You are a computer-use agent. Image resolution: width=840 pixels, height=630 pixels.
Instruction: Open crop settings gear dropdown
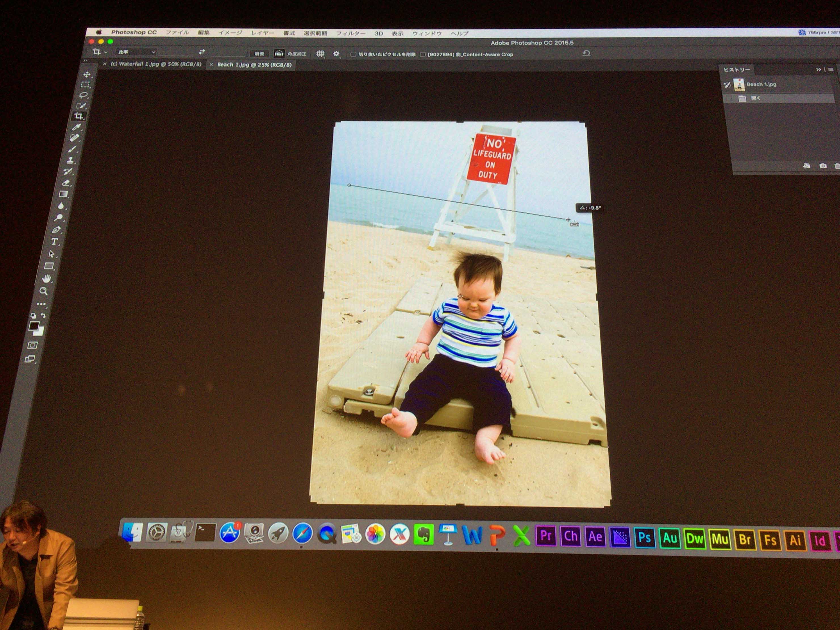click(x=336, y=54)
